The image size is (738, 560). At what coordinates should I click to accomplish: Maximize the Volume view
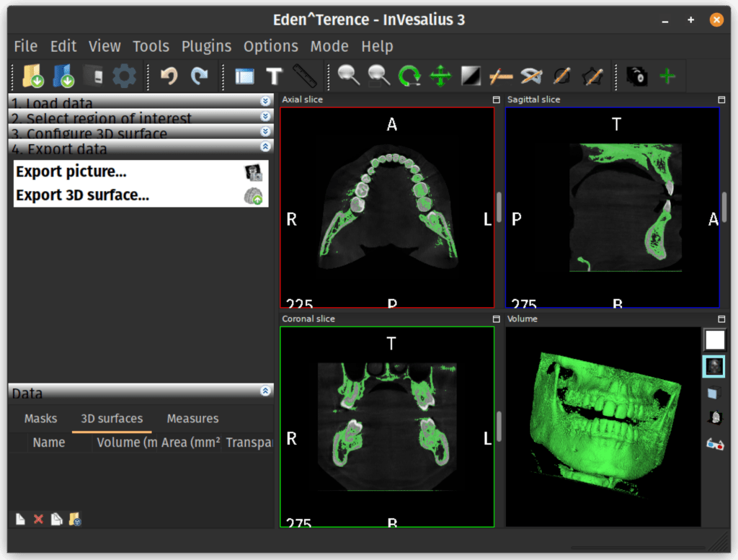coord(721,319)
